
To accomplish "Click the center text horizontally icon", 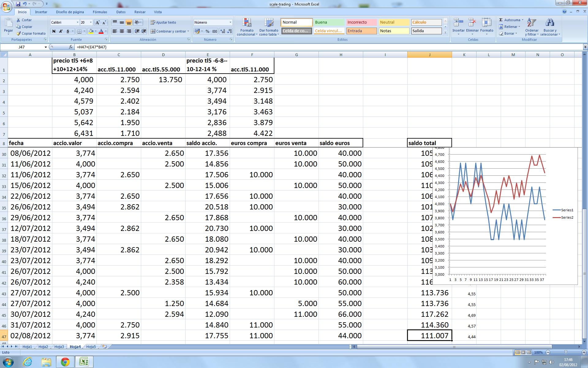I will 122,31.
